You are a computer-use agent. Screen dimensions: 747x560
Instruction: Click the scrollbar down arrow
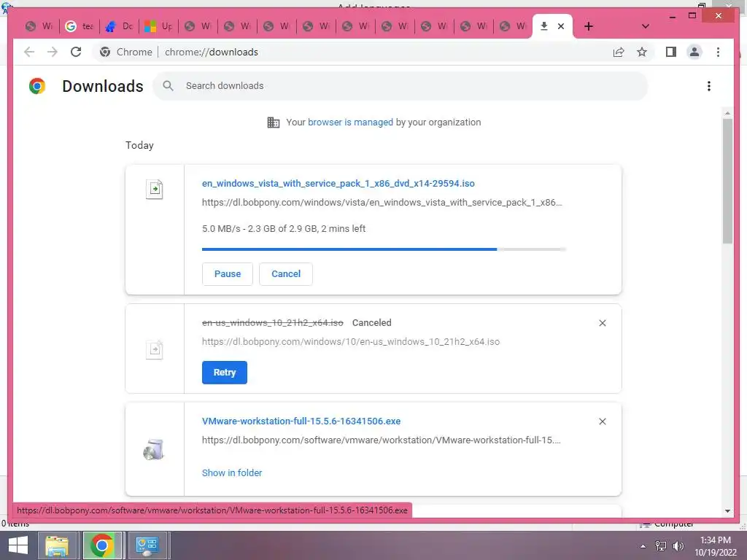tap(727, 511)
